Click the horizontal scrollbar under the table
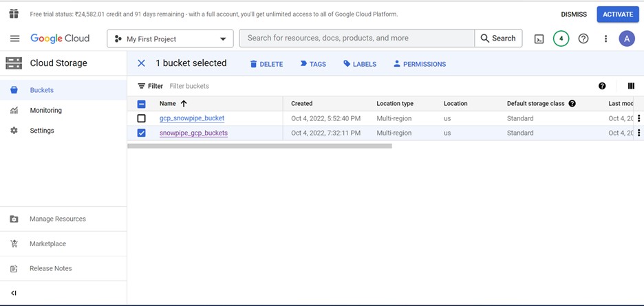 pos(259,146)
